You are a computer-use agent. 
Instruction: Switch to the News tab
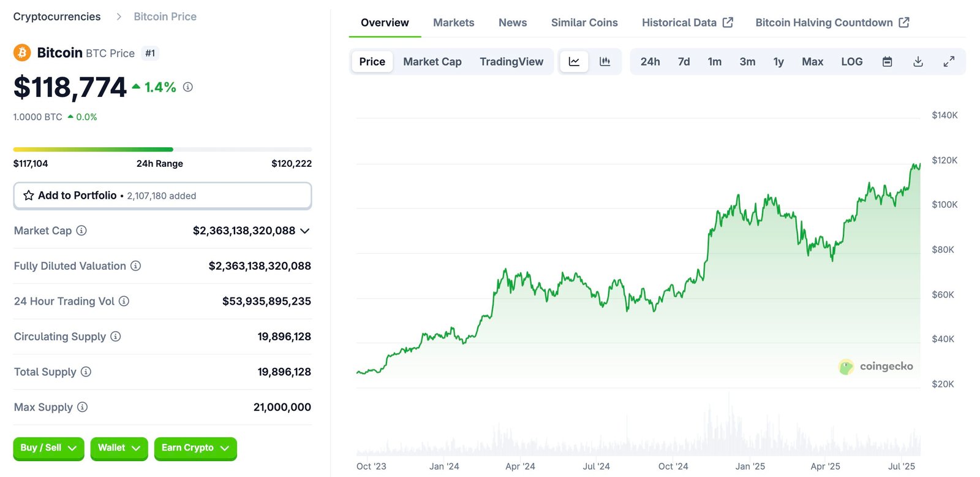[513, 23]
